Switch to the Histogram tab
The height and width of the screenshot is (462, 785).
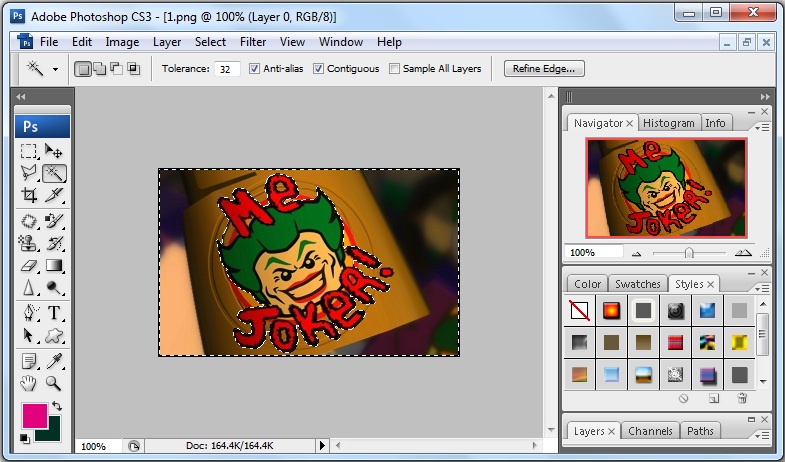(669, 123)
